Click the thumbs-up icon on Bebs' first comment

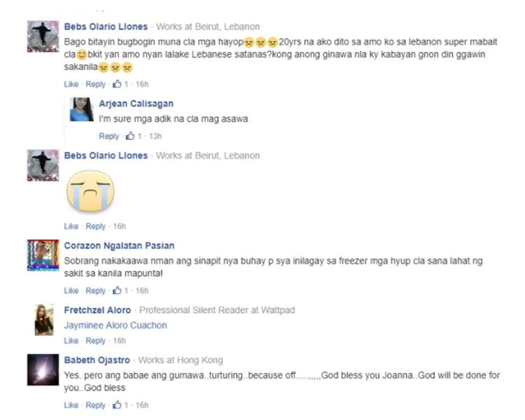tap(117, 84)
